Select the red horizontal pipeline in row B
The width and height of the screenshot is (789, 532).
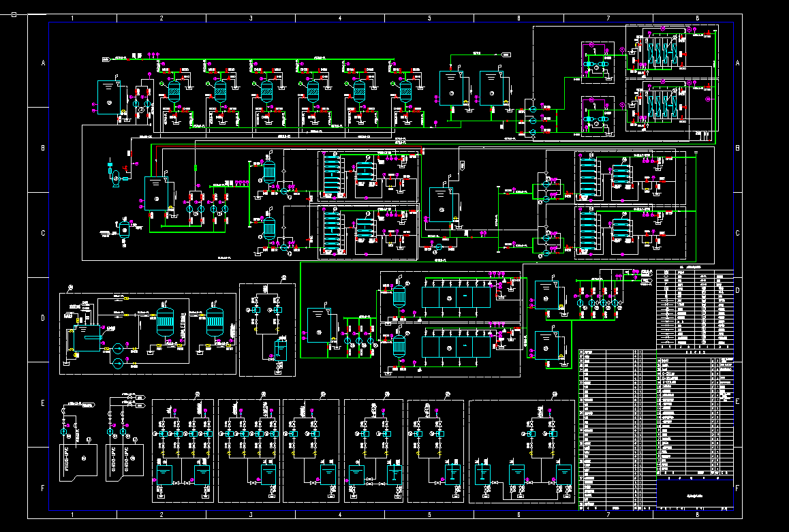click(288, 147)
